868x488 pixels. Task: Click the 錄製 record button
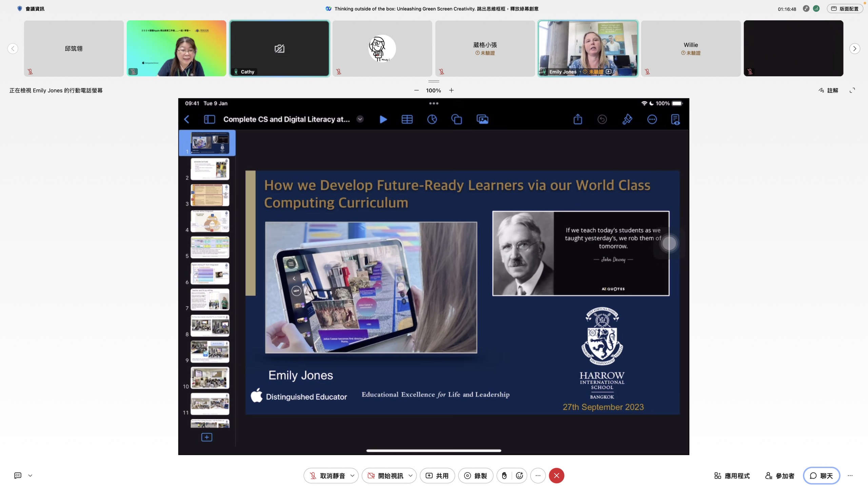tap(475, 475)
